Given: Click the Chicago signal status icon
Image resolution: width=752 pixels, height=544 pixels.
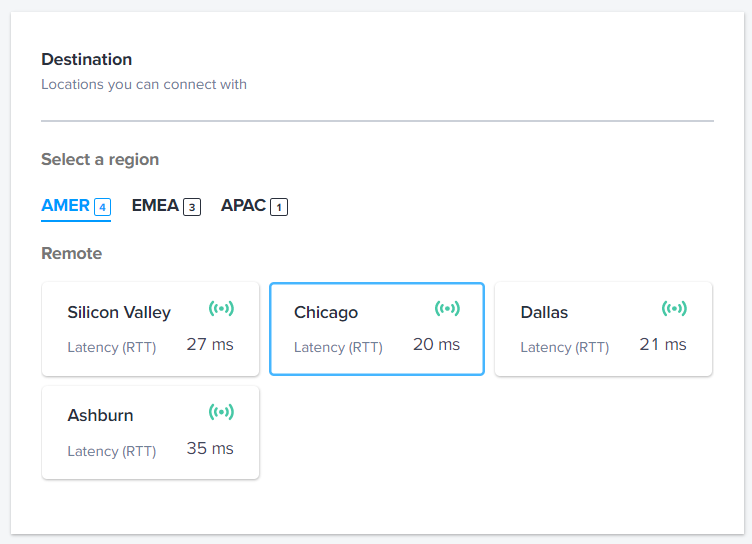Looking at the screenshot, I should (x=447, y=308).
